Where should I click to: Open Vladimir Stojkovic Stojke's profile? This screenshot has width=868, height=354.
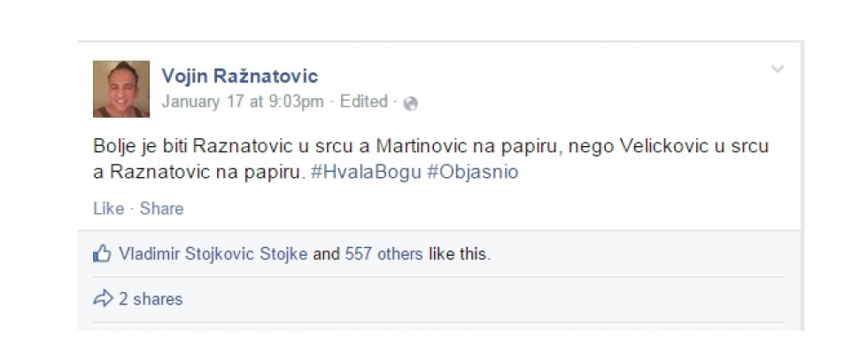click(x=213, y=255)
